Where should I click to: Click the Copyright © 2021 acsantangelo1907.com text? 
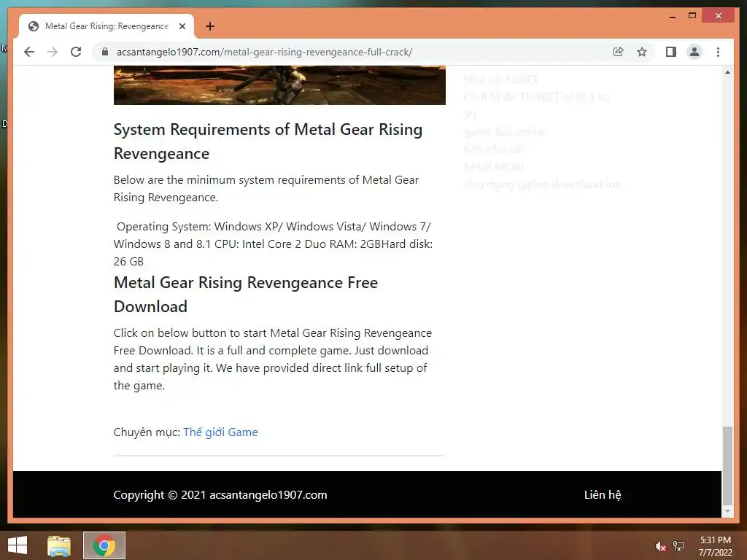coord(220,495)
